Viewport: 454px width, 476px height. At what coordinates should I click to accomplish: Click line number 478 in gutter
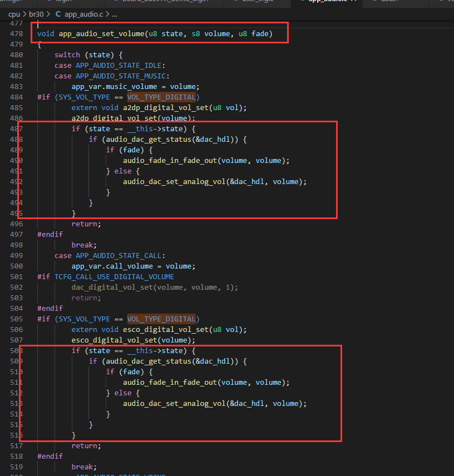(16, 34)
